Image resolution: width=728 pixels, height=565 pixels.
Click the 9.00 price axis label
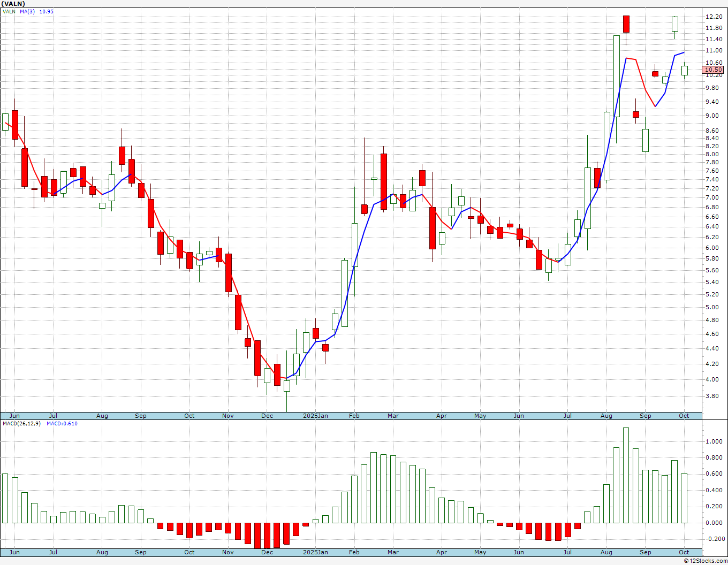(x=712, y=116)
